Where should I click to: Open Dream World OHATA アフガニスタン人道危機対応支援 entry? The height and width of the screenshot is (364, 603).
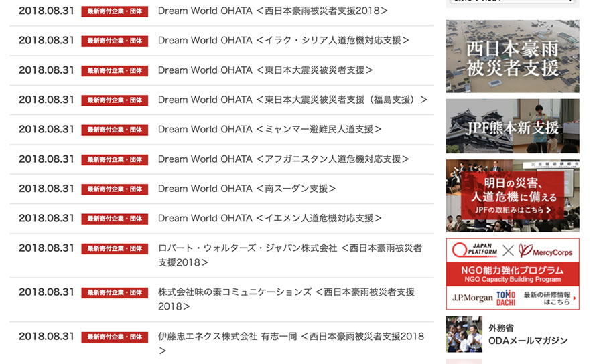click(283, 159)
